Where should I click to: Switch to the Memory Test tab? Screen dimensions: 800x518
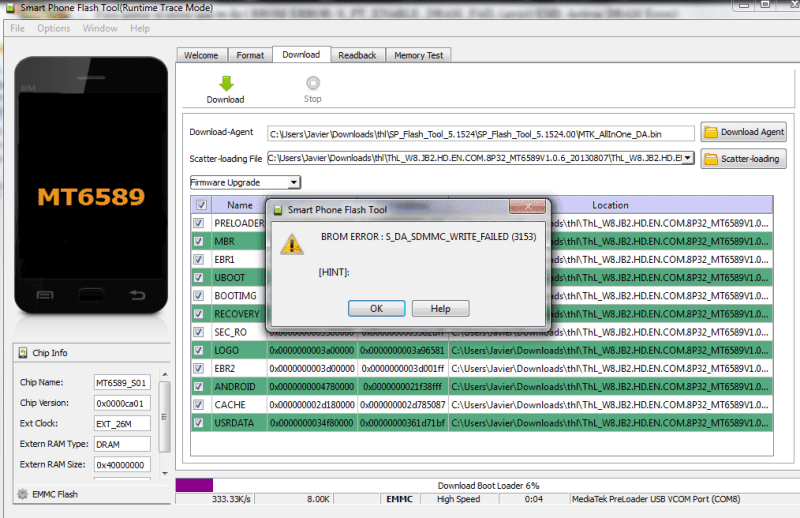tap(418, 55)
